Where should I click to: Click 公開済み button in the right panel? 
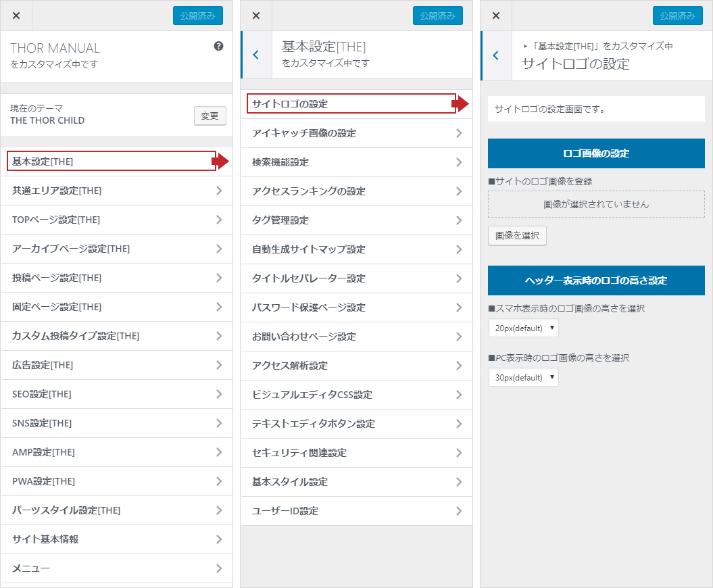tap(677, 16)
